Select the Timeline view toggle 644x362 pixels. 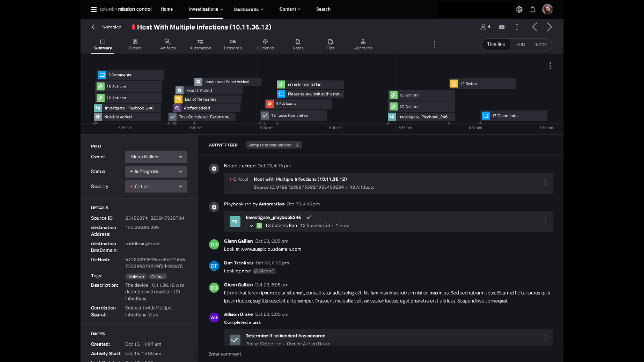click(496, 45)
